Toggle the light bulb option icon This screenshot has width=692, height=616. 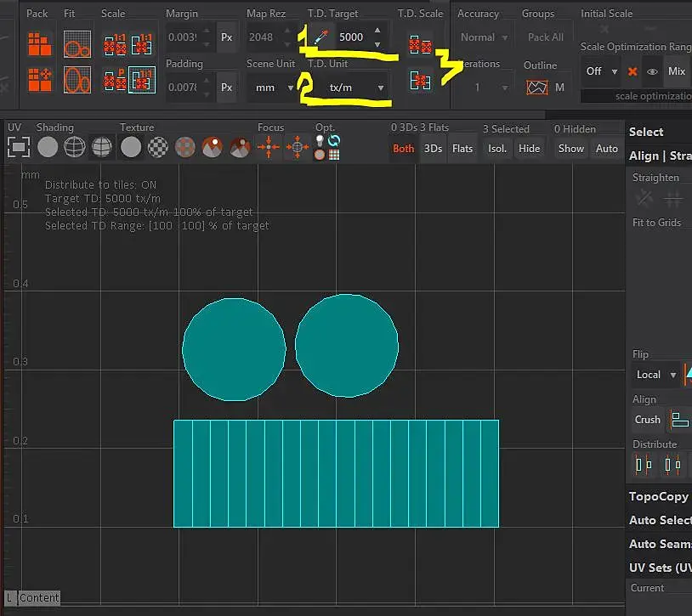pyautogui.click(x=320, y=141)
